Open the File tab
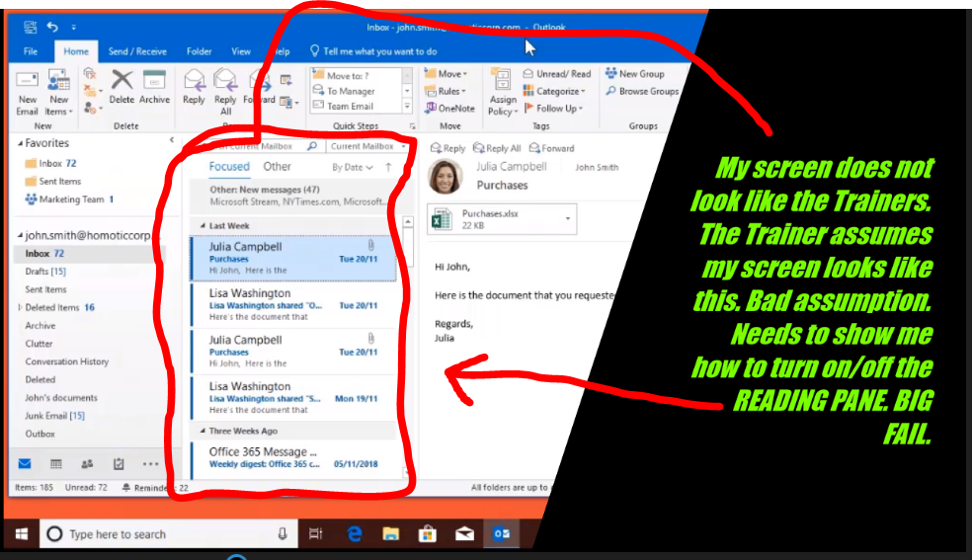Viewport: 972px width, 560px height. [x=31, y=51]
